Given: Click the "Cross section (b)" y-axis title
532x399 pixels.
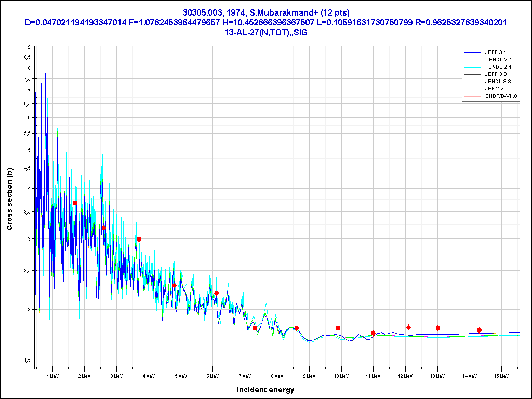Looking at the screenshot, I should point(9,199).
